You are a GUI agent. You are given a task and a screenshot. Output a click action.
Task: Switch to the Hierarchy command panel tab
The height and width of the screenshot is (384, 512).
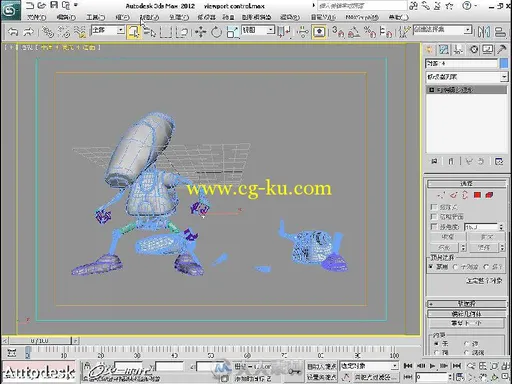click(x=458, y=50)
